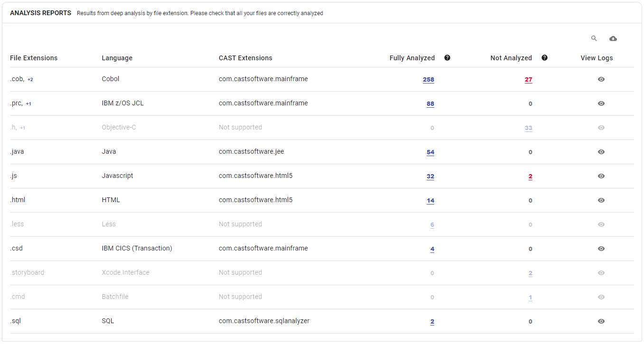
Task: Open 6 fully analyzed Less files
Action: point(432,225)
